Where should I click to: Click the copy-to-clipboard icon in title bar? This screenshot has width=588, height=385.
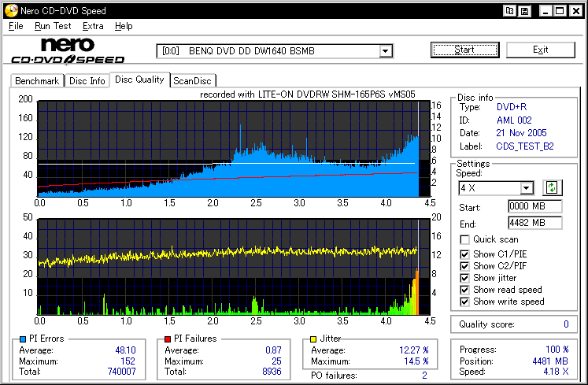coord(509,11)
